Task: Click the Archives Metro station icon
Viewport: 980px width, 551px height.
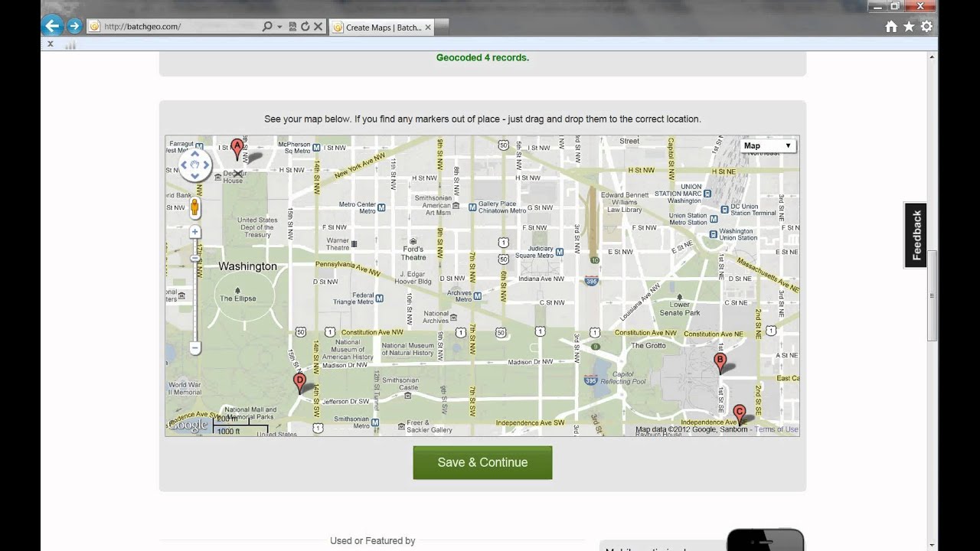Action: pos(476,295)
